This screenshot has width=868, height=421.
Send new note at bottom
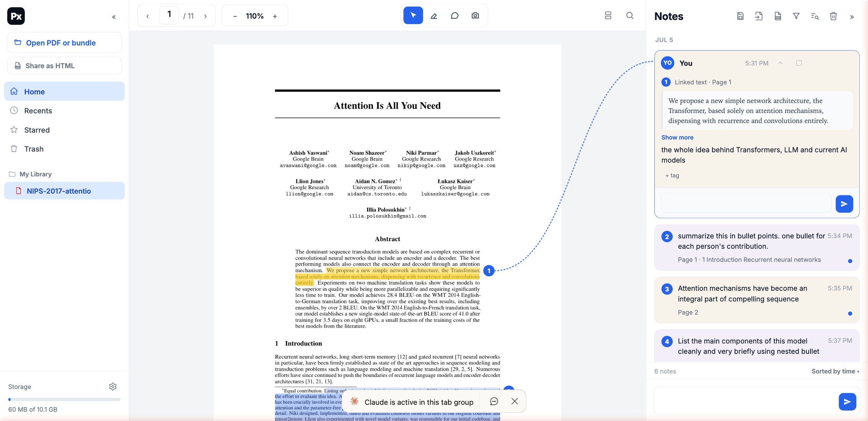pos(847,401)
